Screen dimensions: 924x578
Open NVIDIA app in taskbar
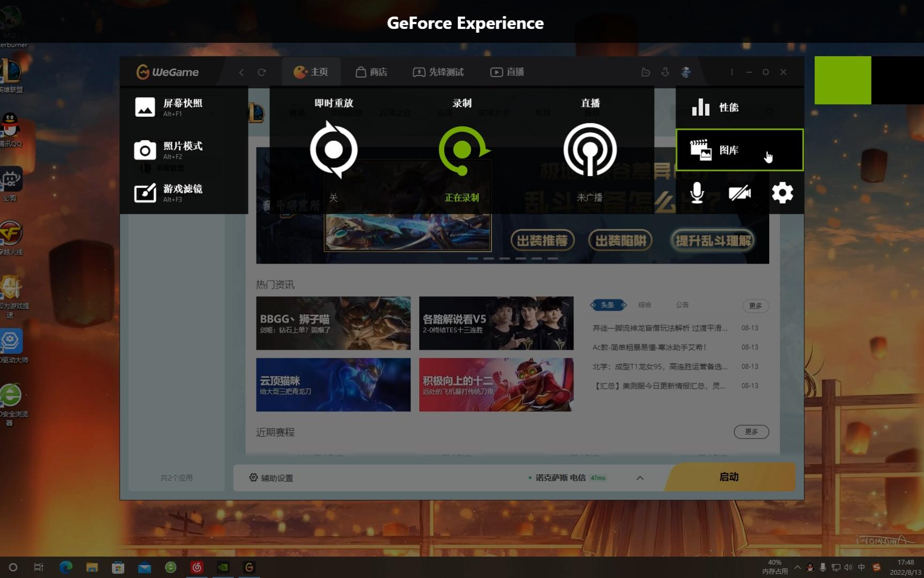(223, 567)
